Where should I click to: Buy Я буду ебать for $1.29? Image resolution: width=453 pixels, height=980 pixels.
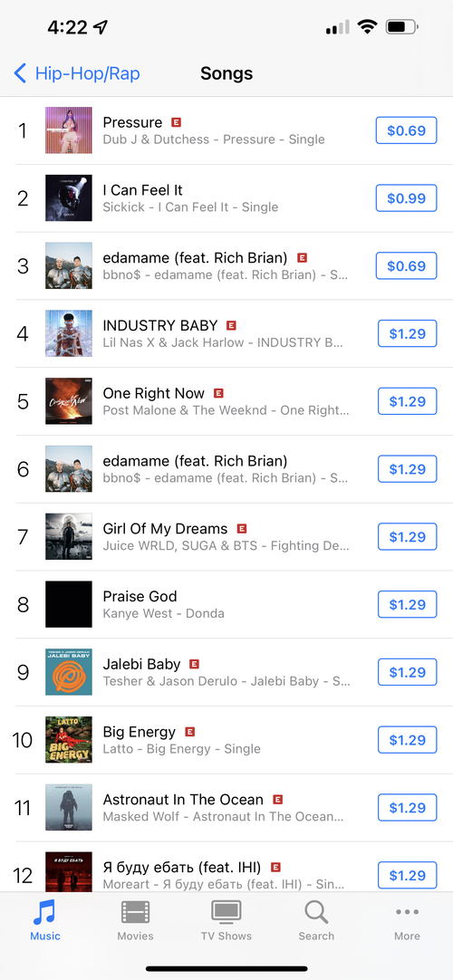coord(408,875)
